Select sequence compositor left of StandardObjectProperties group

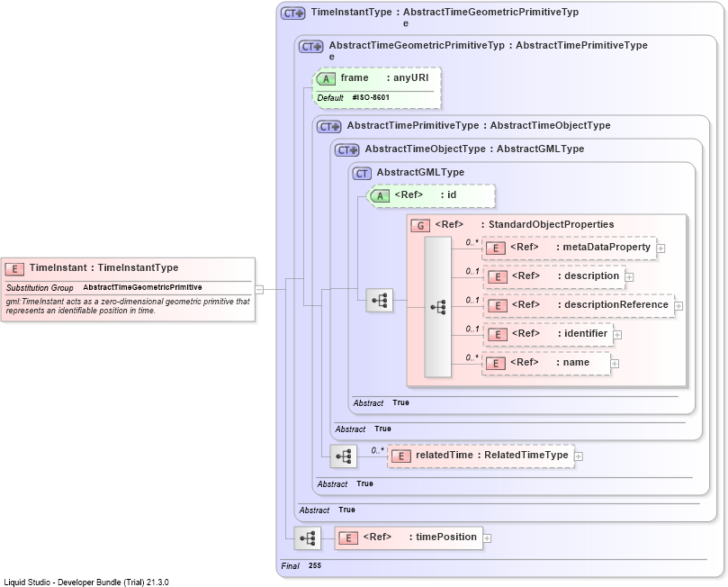(x=380, y=301)
